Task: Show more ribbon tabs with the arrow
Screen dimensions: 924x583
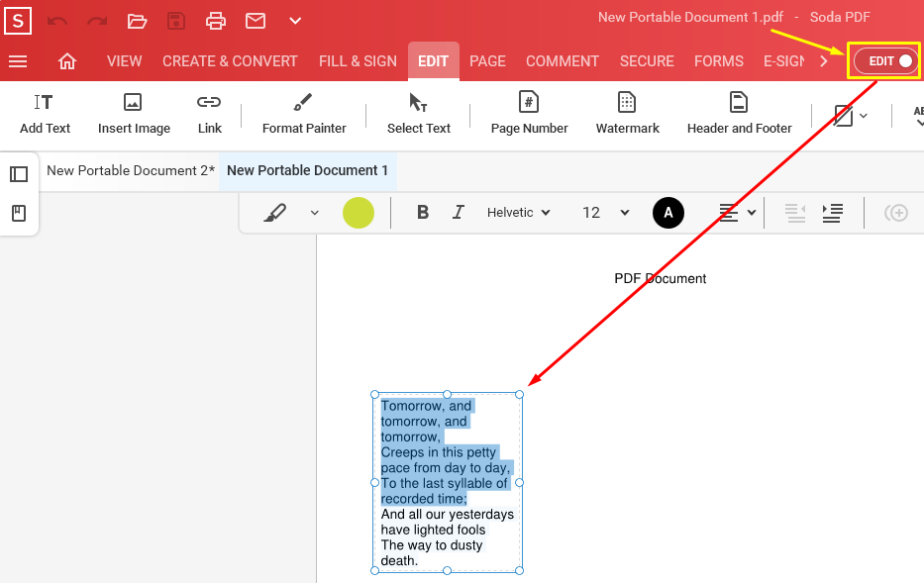Action: point(824,61)
